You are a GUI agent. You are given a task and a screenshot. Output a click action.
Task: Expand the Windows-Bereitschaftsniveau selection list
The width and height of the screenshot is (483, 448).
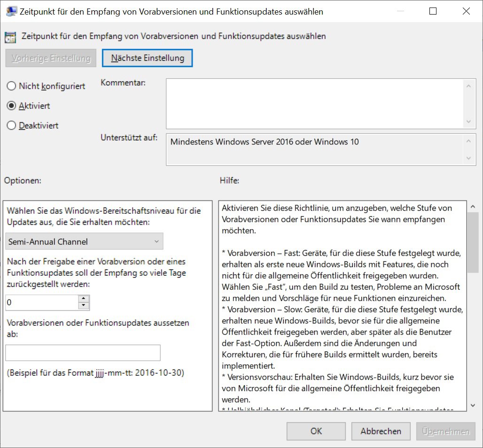click(85, 241)
